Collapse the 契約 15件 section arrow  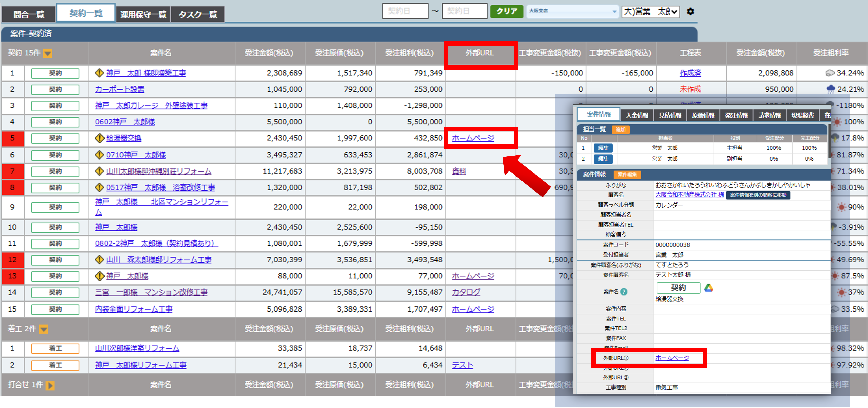click(x=48, y=53)
